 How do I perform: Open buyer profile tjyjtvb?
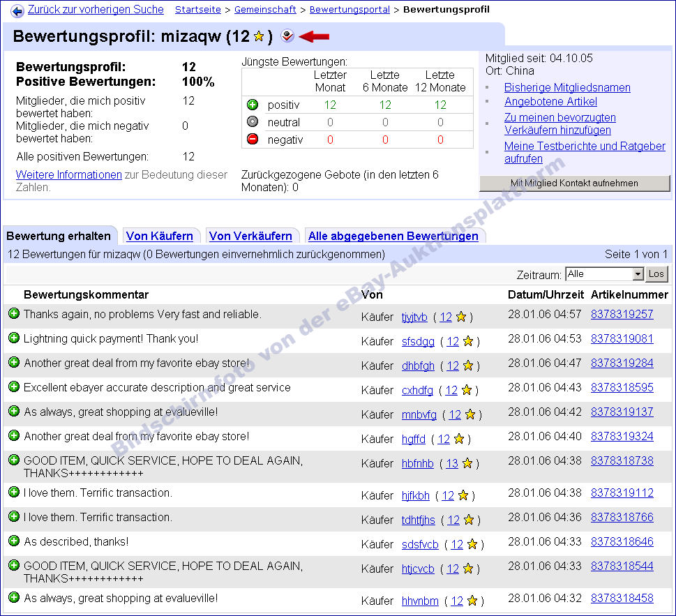pos(414,317)
